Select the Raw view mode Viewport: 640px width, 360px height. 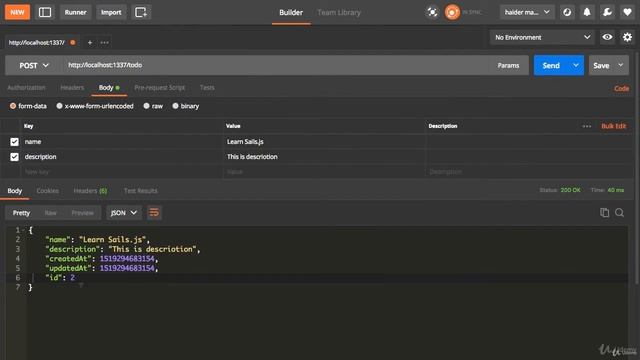(x=51, y=213)
